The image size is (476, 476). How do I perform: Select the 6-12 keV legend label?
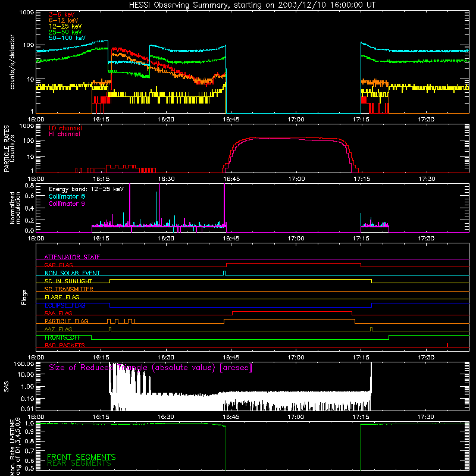pos(64,20)
